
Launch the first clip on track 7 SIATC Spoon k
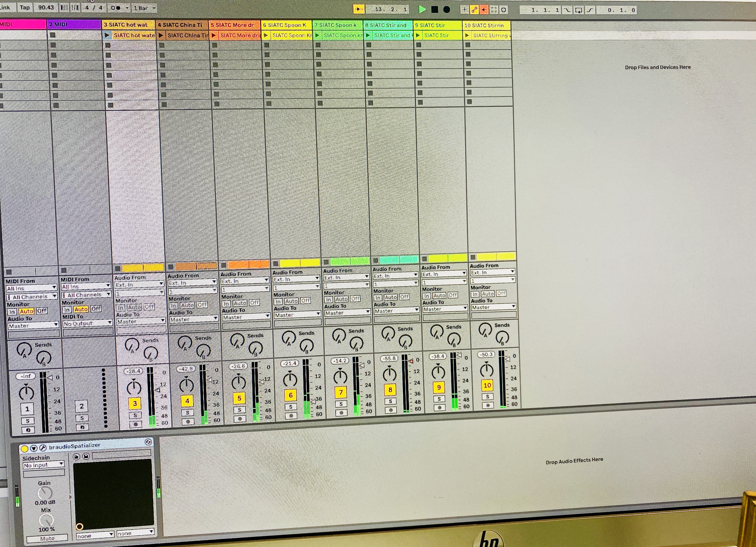pyautogui.click(x=317, y=35)
